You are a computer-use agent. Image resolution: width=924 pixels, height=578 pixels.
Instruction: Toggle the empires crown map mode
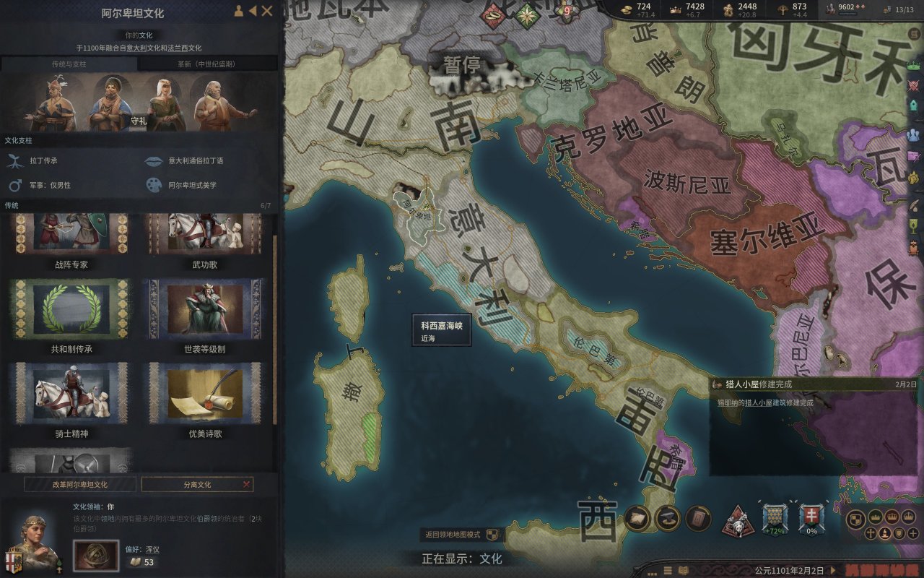pyautogui.click(x=909, y=517)
